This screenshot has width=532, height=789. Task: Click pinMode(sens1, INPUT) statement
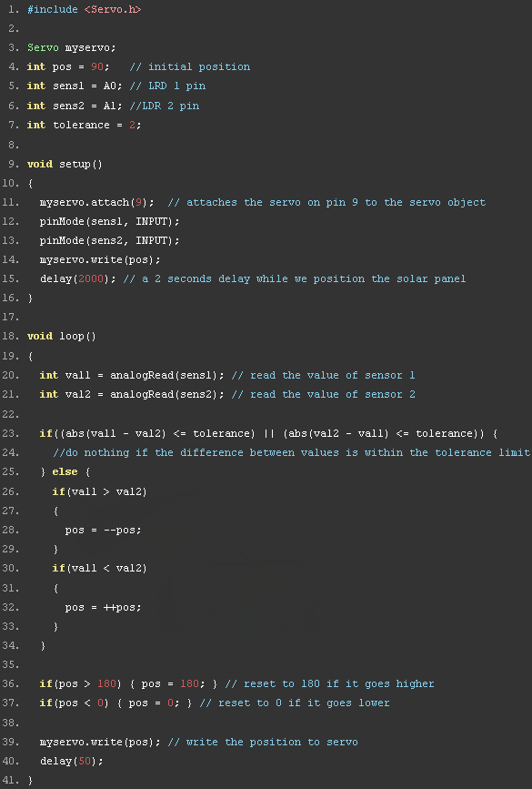110,221
